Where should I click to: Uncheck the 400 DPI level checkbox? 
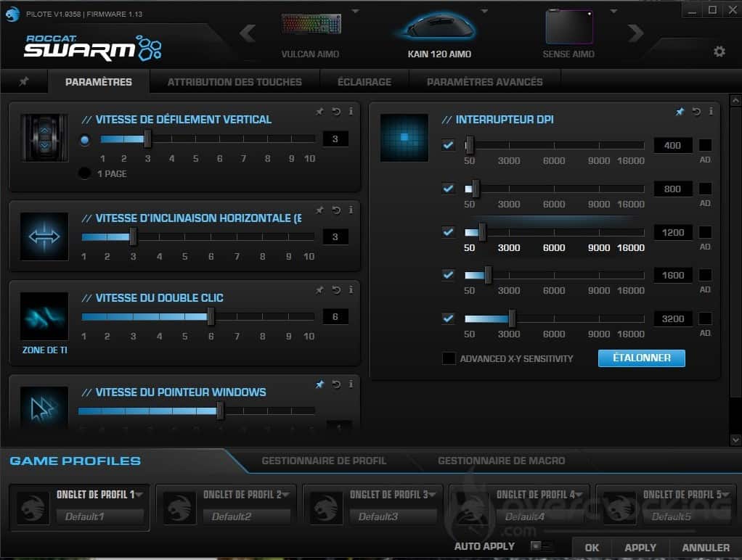(449, 145)
